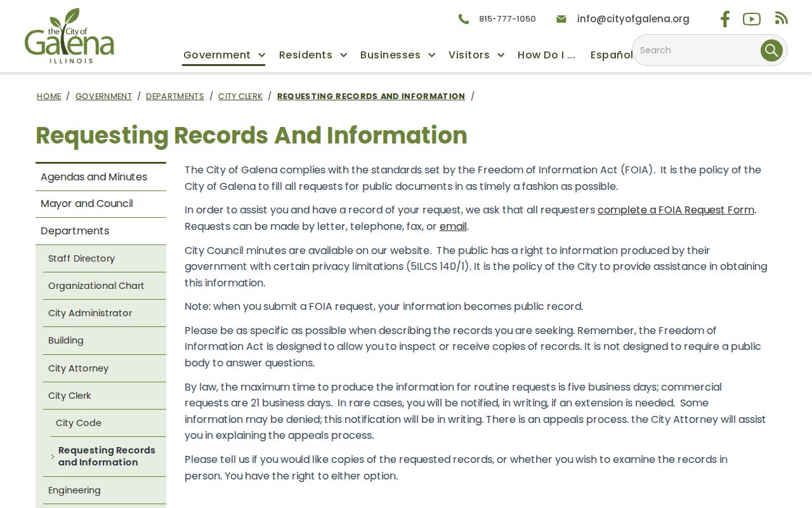Go to HOME breadcrumb
812x508 pixels.
(49, 97)
